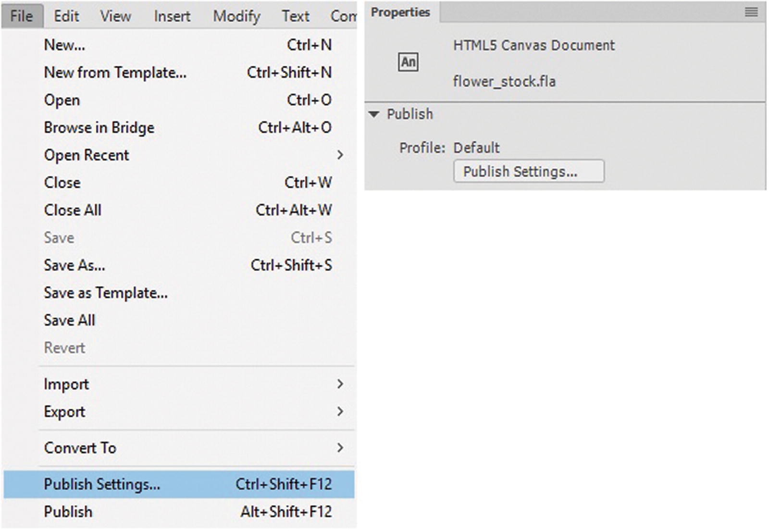Screen dimensions: 769x532
Task: Open the Text menu
Action: click(x=295, y=16)
